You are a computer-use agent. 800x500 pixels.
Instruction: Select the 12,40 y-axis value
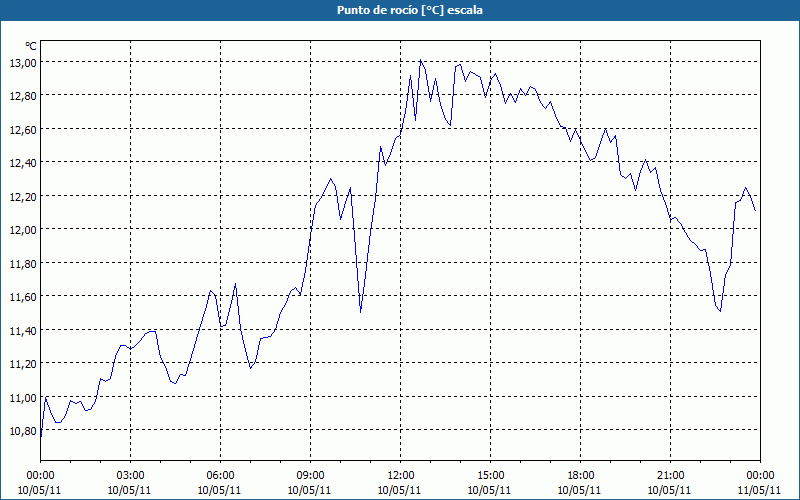click(x=23, y=162)
